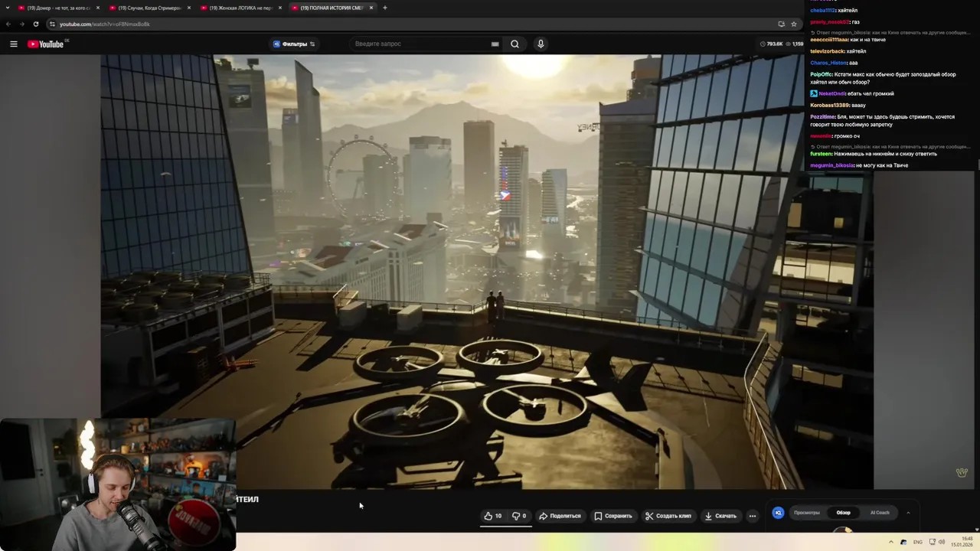The width and height of the screenshot is (980, 551).
Task: Show hidden system tray icons
Action: click(890, 542)
